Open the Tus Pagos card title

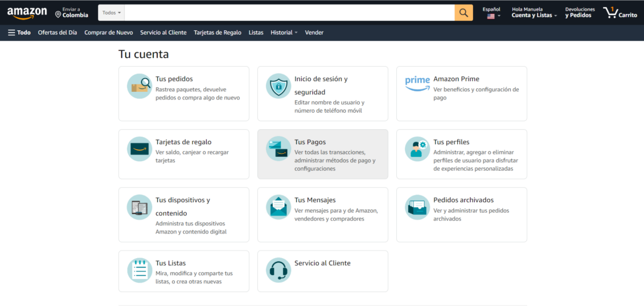coord(310,142)
